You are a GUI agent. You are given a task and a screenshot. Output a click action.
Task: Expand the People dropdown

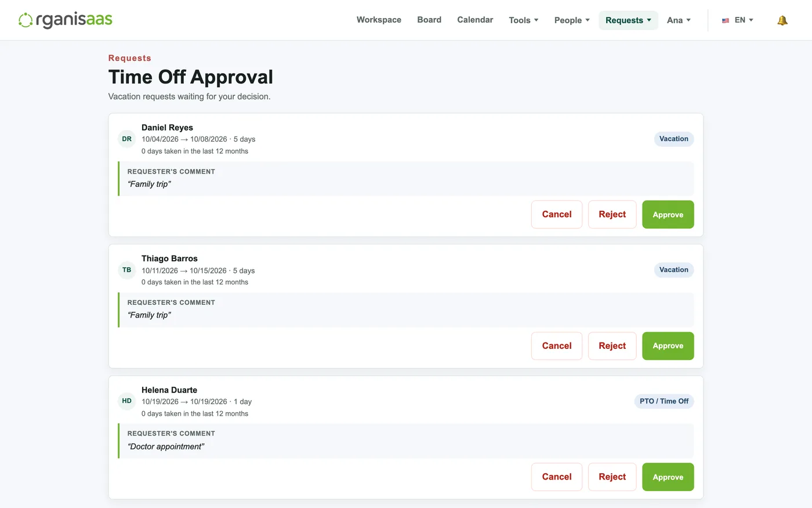[572, 20]
